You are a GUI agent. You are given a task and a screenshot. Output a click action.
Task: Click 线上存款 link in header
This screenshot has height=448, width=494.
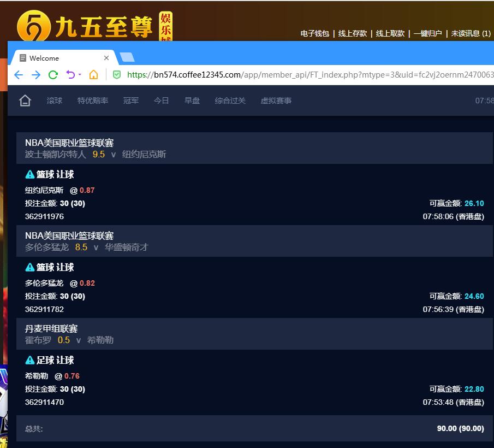pos(353,33)
